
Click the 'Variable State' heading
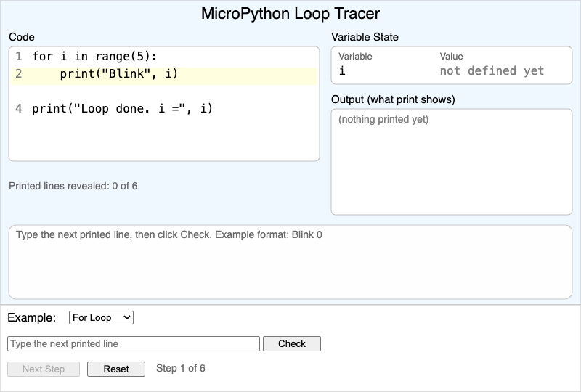pyautogui.click(x=365, y=37)
